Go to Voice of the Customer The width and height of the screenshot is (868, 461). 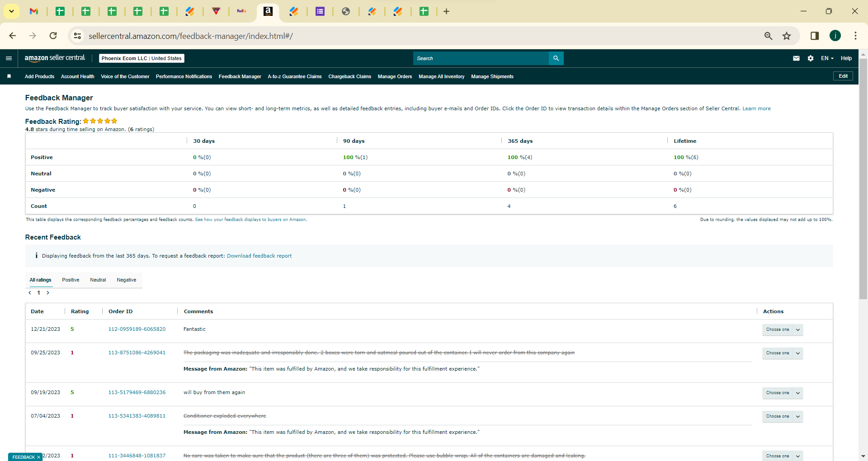tap(125, 76)
